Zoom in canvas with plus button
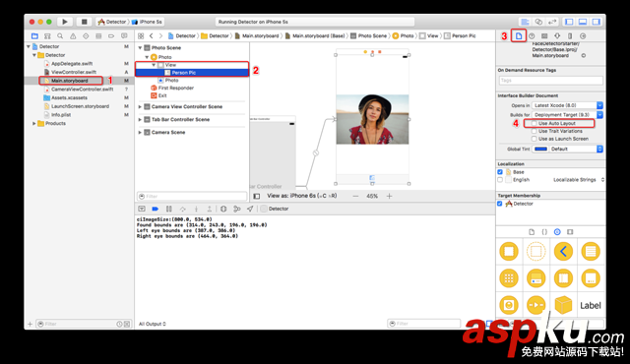 pyautogui.click(x=389, y=196)
